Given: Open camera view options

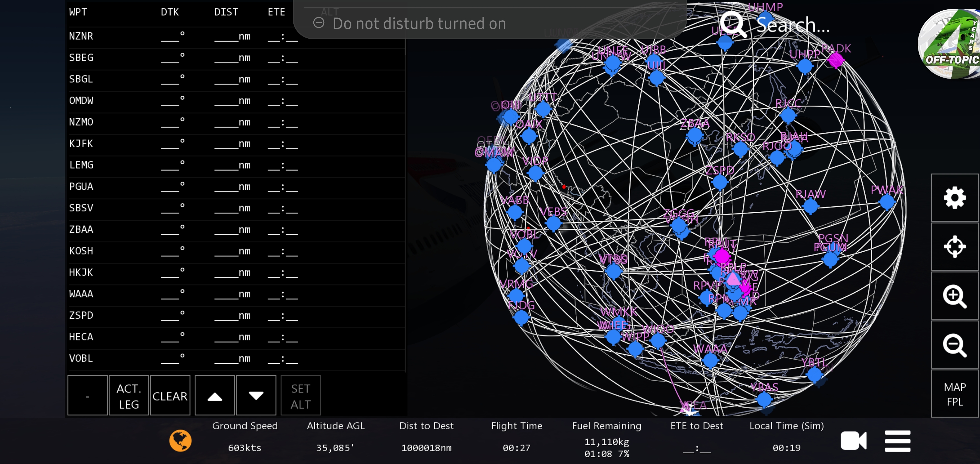Looking at the screenshot, I should 853,440.
